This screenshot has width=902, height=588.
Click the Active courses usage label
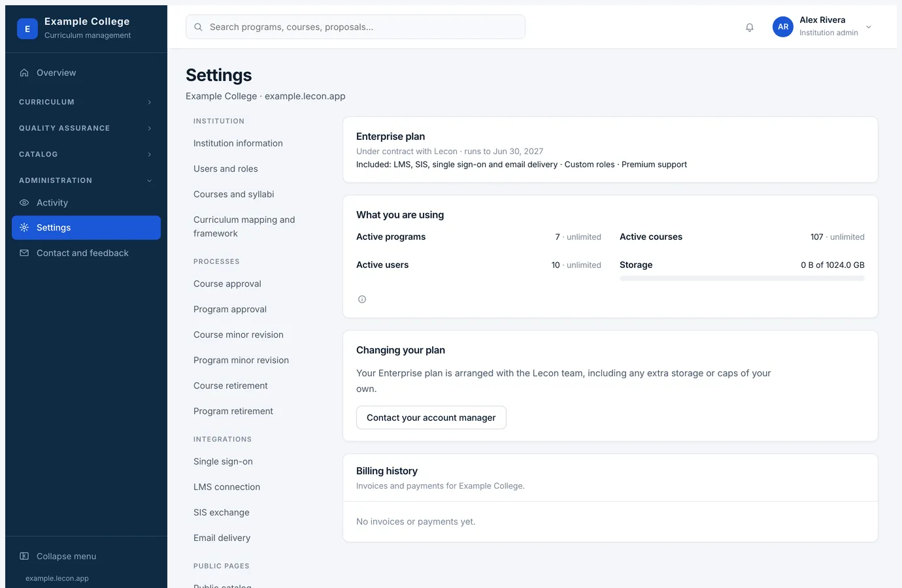click(x=651, y=237)
